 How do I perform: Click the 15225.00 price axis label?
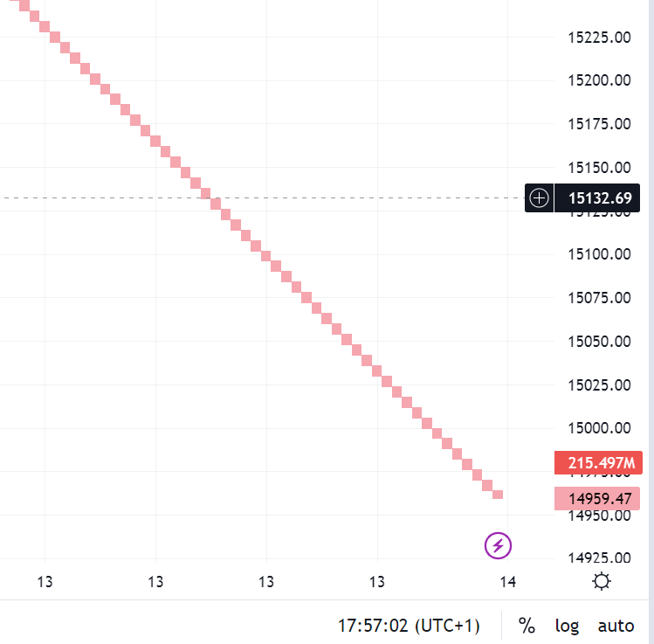click(x=599, y=38)
